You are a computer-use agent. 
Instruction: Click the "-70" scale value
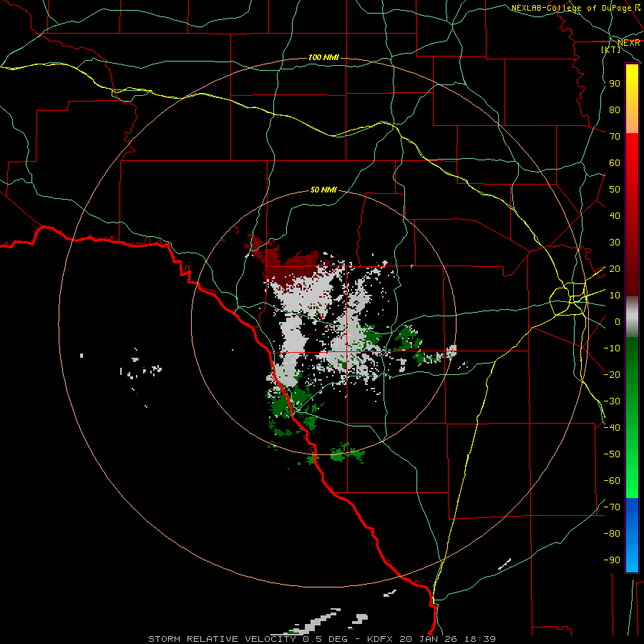[612, 507]
